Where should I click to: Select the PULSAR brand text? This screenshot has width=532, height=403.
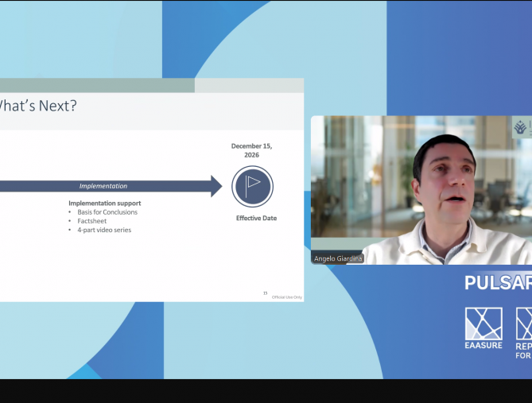pyautogui.click(x=498, y=283)
